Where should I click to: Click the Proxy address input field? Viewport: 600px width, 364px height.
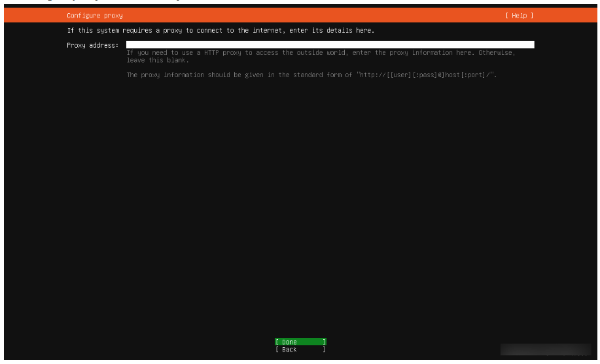(330, 45)
